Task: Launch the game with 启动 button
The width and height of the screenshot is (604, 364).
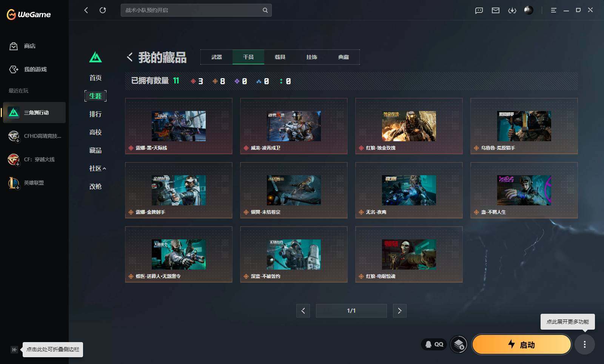Action: coord(521,344)
